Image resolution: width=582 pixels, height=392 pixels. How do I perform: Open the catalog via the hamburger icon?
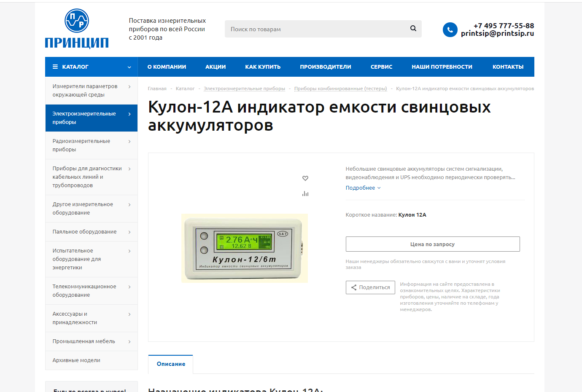(55, 66)
